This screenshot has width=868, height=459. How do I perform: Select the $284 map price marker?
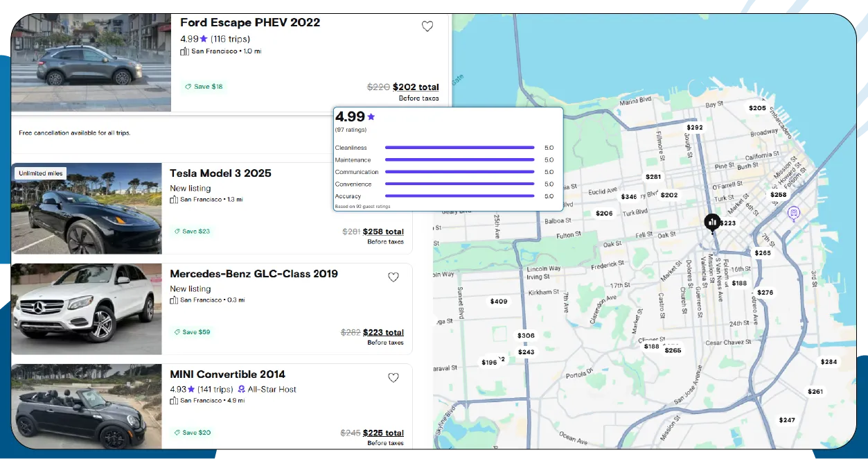tap(829, 362)
